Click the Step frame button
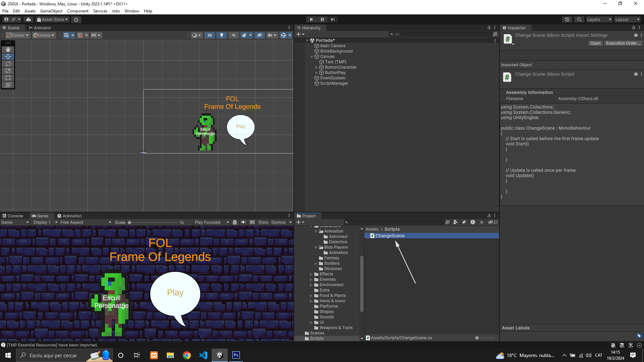The height and width of the screenshot is (362, 644). 332,19
